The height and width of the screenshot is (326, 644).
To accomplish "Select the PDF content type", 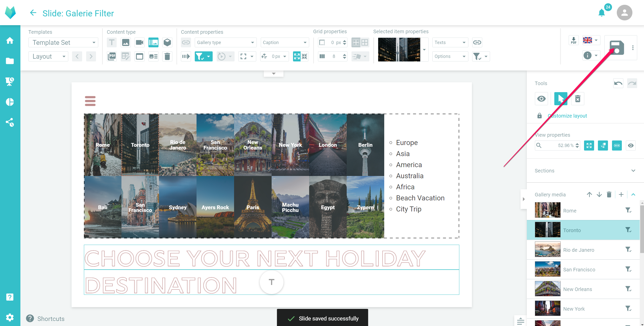I will pyautogui.click(x=112, y=56).
